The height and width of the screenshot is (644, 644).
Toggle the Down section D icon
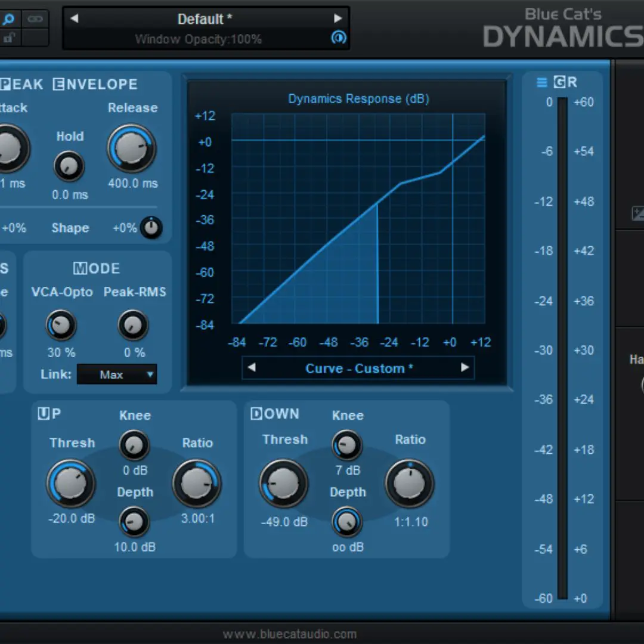pos(256,414)
